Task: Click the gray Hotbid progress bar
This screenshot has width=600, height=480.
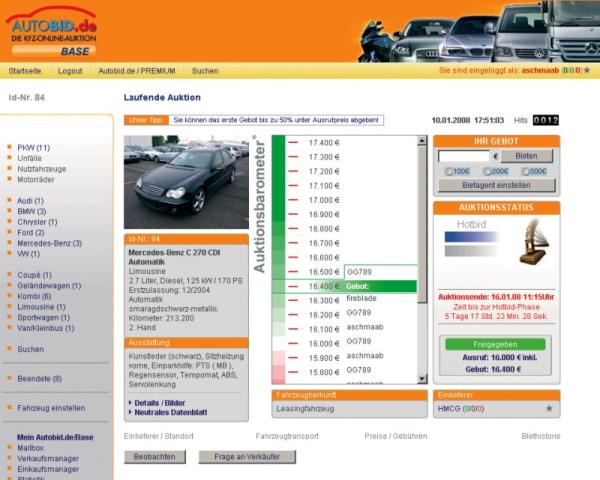Action: click(x=471, y=251)
